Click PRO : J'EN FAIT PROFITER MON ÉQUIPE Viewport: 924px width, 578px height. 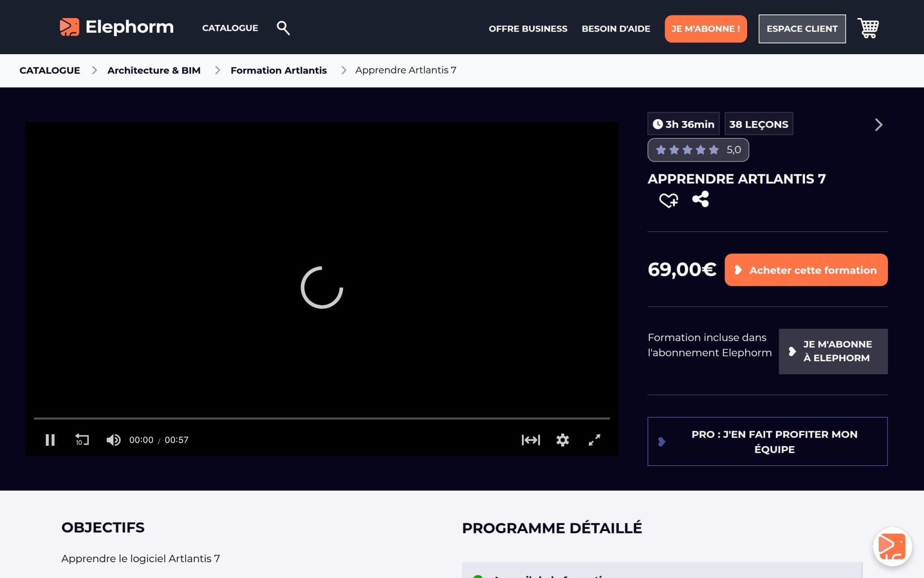[x=767, y=442]
